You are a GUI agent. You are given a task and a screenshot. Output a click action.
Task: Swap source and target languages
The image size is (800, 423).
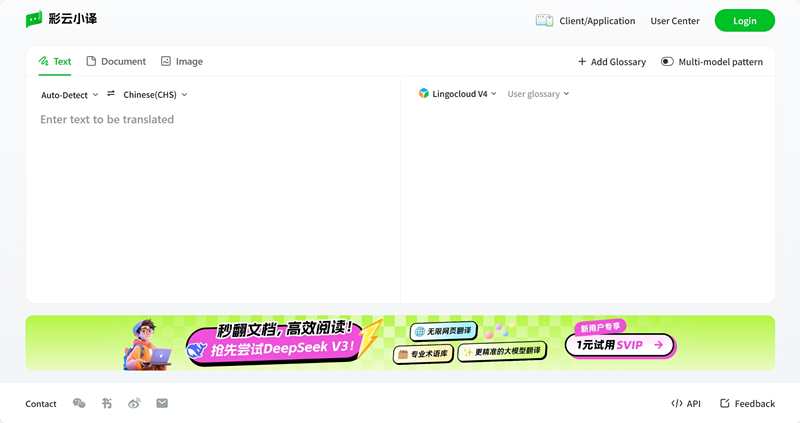111,94
